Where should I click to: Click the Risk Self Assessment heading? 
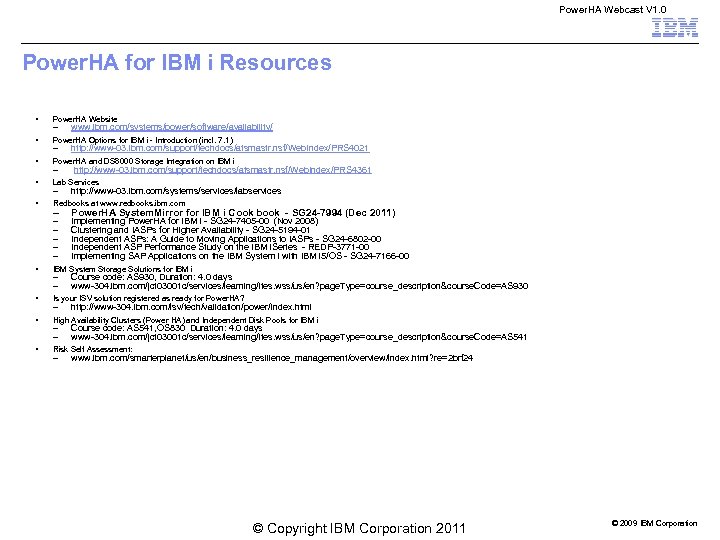click(93, 349)
